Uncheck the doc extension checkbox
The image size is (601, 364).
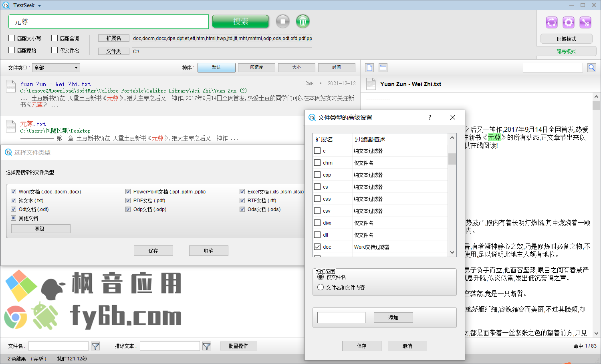317,247
